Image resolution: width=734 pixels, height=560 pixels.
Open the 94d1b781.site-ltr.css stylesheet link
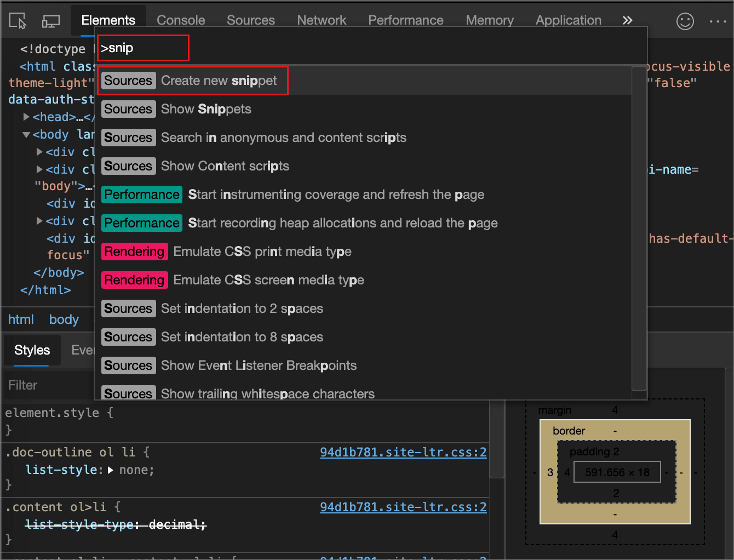click(x=403, y=452)
